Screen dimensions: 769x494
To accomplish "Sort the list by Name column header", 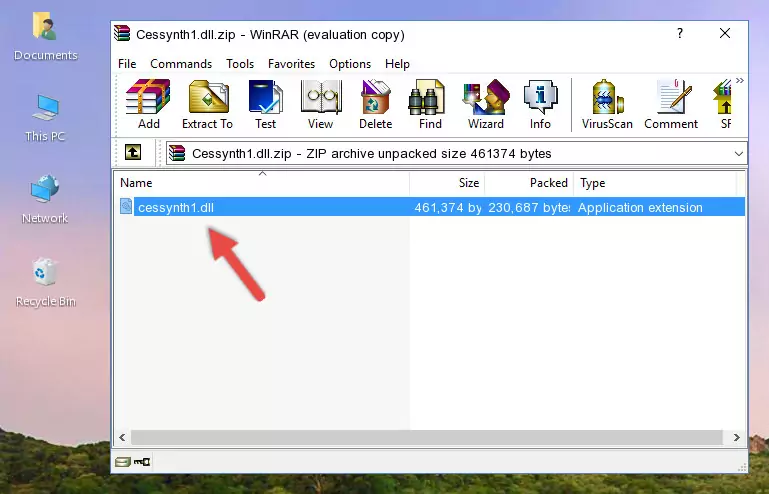I will point(262,183).
